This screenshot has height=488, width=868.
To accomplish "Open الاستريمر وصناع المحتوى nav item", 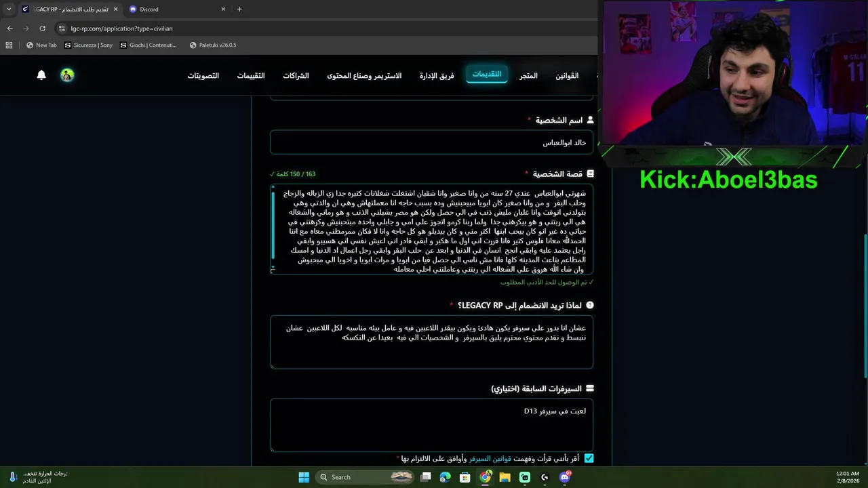I will [x=364, y=76].
